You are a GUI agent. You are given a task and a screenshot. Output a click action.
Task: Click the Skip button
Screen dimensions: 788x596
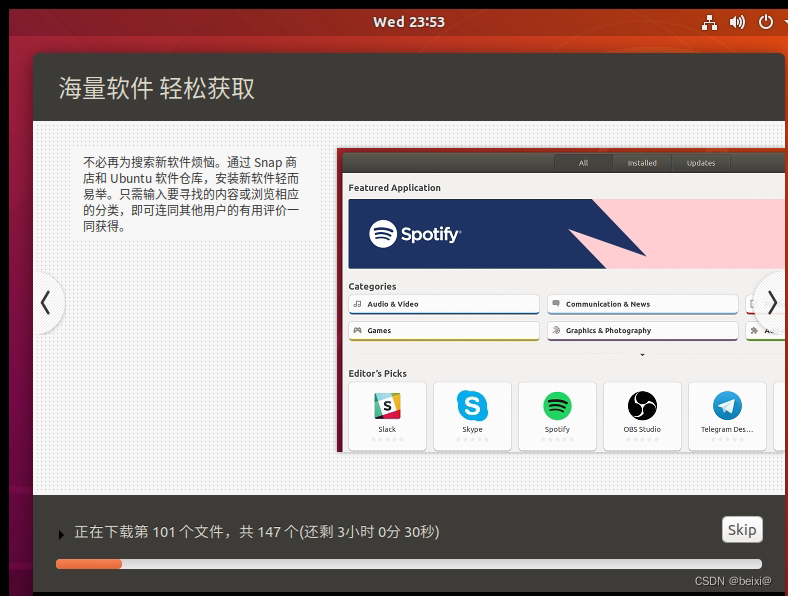[x=742, y=530]
